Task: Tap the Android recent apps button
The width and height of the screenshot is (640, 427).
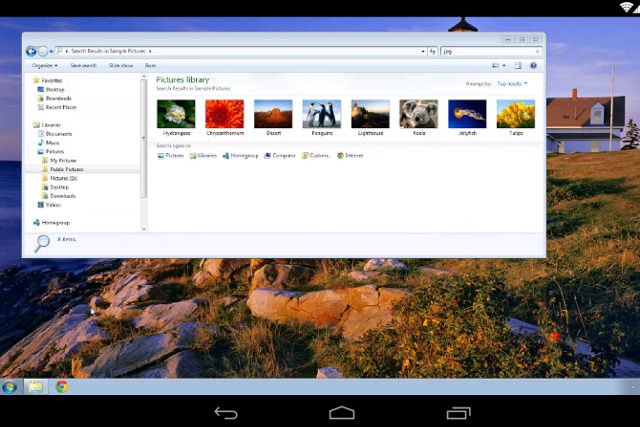Action: tap(459, 413)
